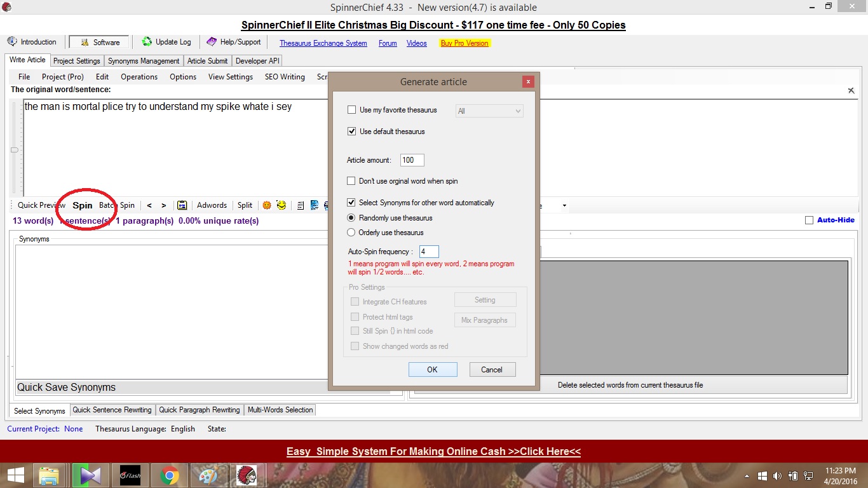This screenshot has height=488, width=868.
Task: Click the previous (<) arrow button
Action: 149,205
